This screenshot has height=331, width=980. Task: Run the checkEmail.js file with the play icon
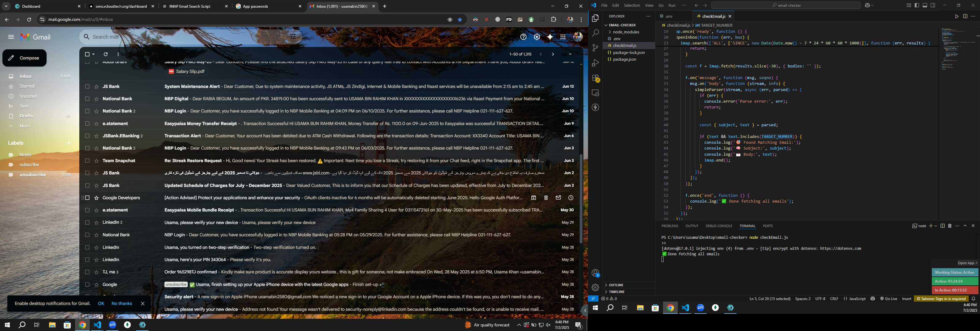(956, 16)
